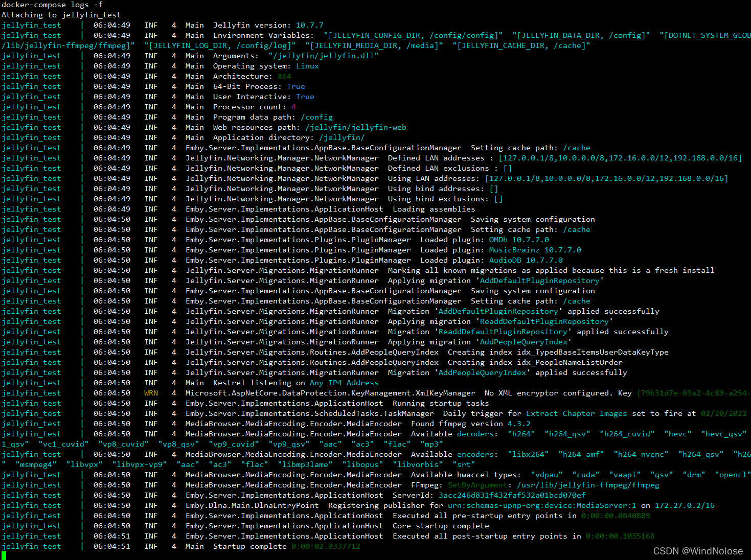Click the Operating system value 'Linux'

coord(307,66)
